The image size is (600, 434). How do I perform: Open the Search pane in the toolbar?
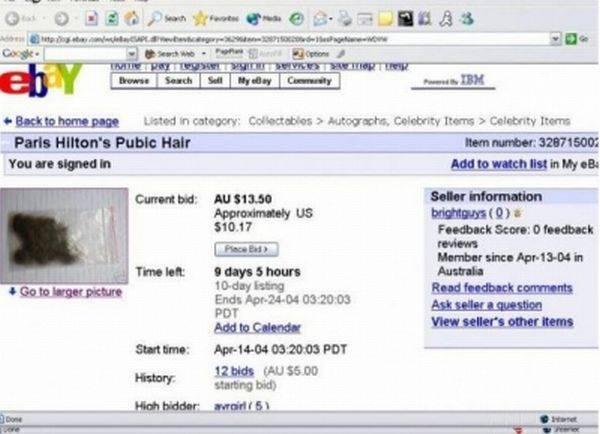[x=167, y=18]
